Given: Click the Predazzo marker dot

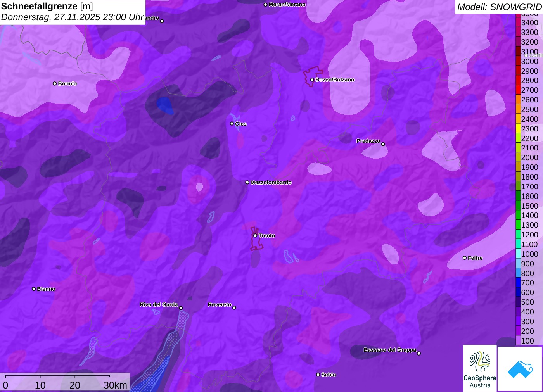Looking at the screenshot, I should tap(383, 144).
